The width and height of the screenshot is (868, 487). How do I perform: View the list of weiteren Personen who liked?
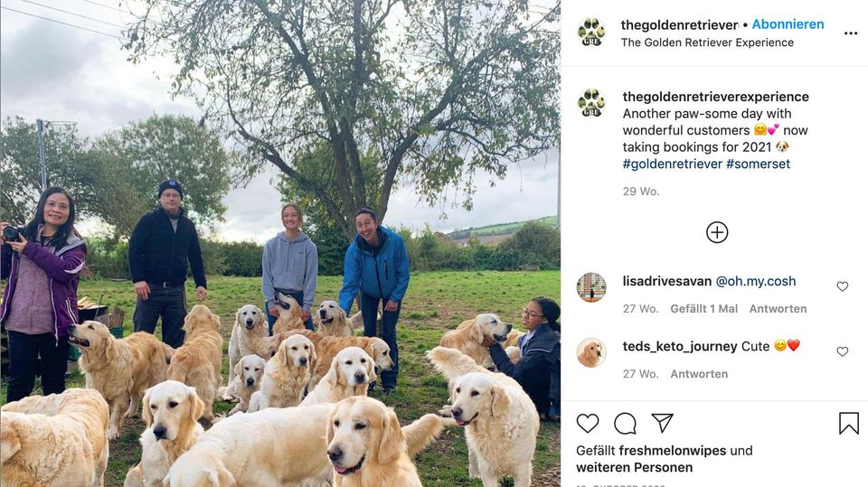[634, 467]
